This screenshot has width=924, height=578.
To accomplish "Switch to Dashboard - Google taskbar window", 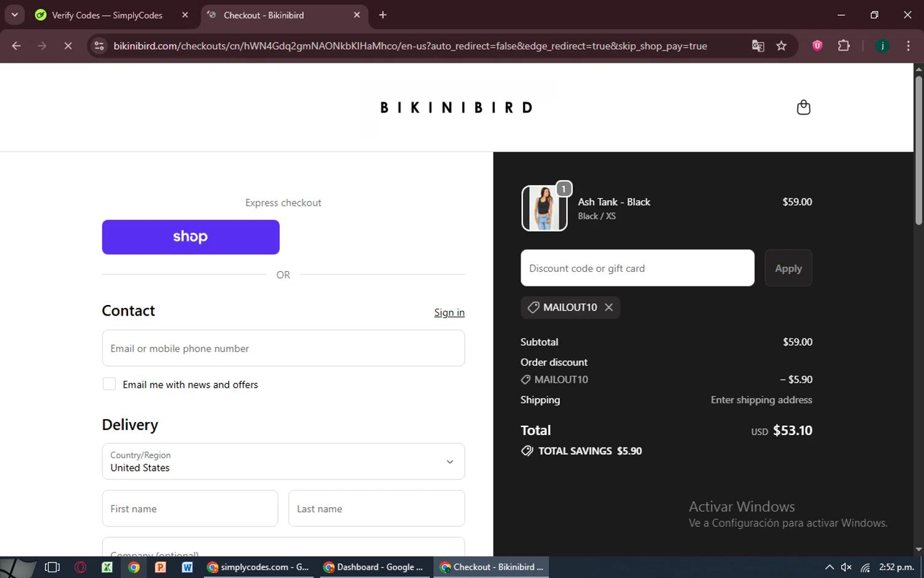I will [x=375, y=567].
